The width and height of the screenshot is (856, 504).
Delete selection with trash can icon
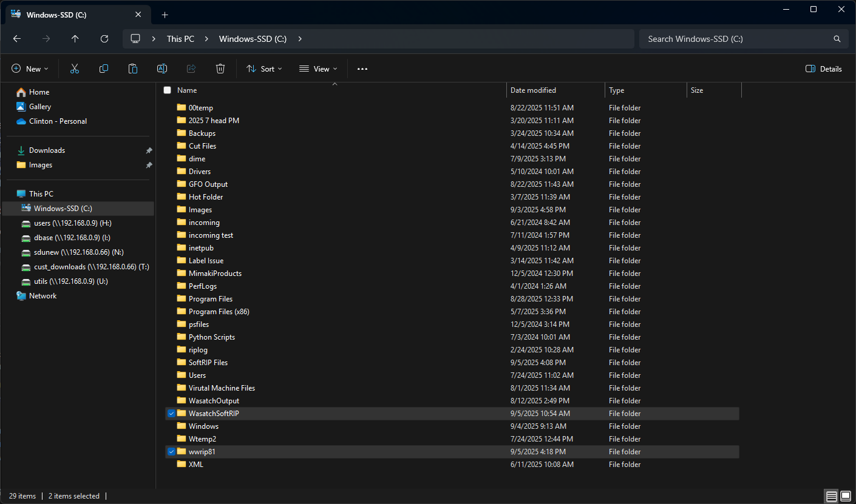point(220,69)
